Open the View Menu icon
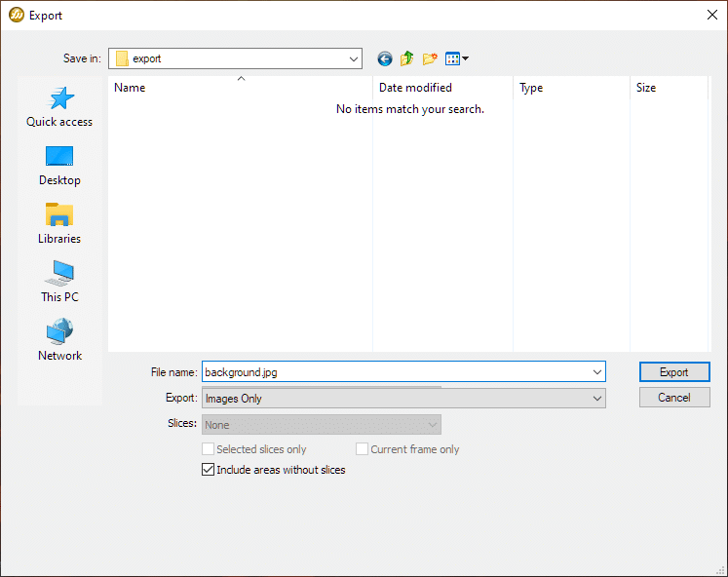The image size is (728, 577). click(457, 58)
